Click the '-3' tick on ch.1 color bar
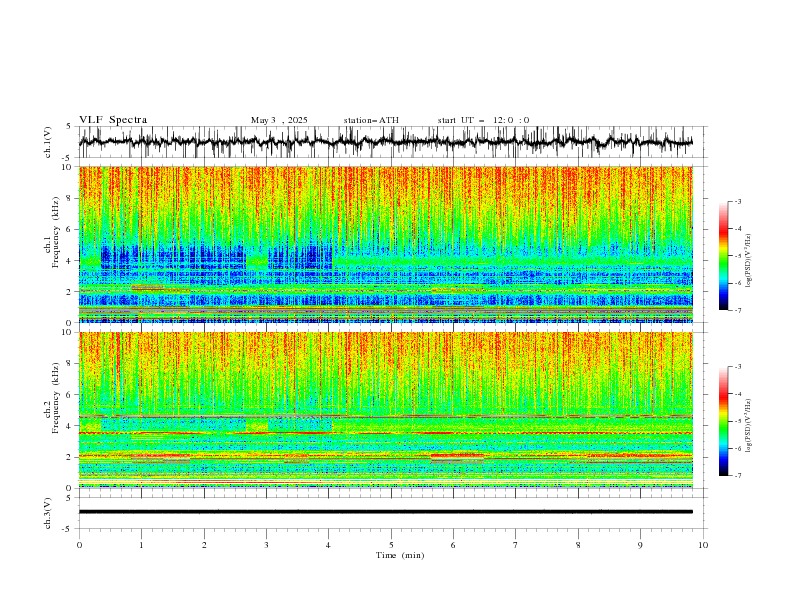This screenshot has width=792, height=612. point(737,201)
